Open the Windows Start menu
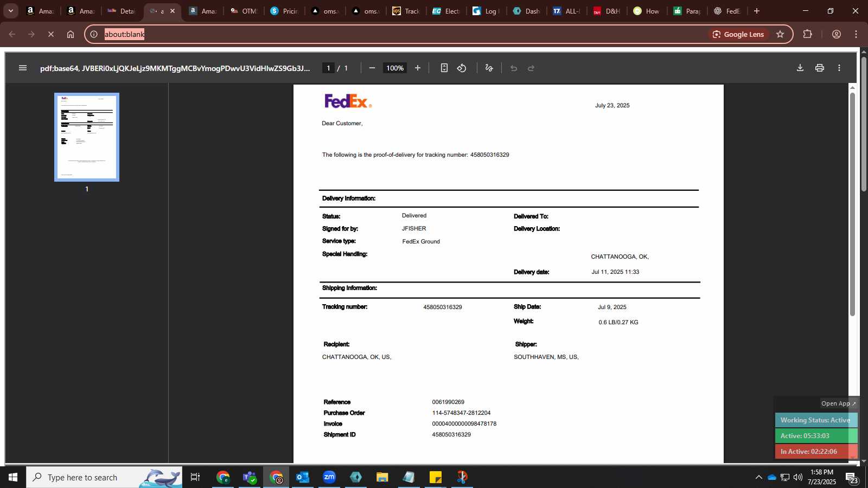This screenshot has height=488, width=868. (13, 477)
